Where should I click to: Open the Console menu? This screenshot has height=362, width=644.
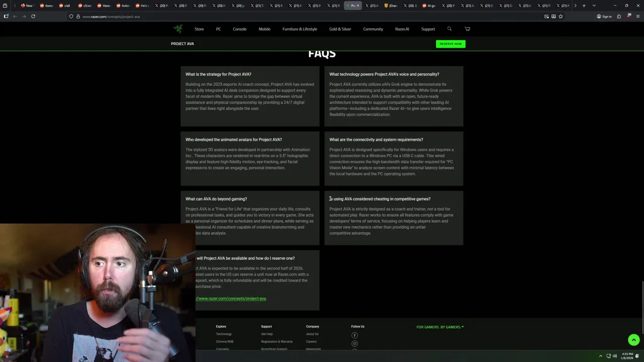[x=239, y=29]
